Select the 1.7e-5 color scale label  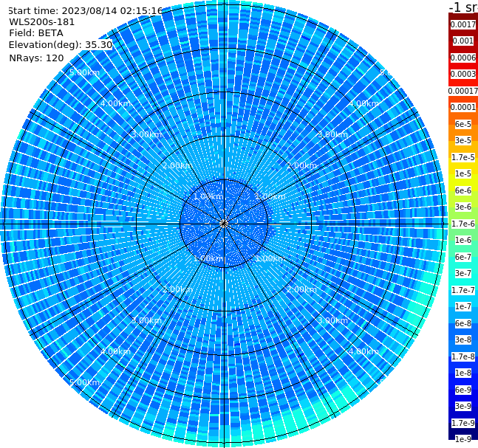463,157
